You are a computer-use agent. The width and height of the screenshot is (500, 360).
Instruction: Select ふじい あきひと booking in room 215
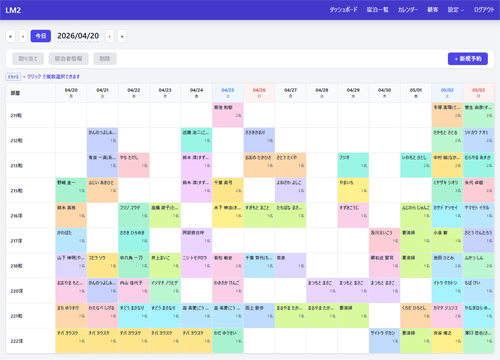(x=102, y=190)
